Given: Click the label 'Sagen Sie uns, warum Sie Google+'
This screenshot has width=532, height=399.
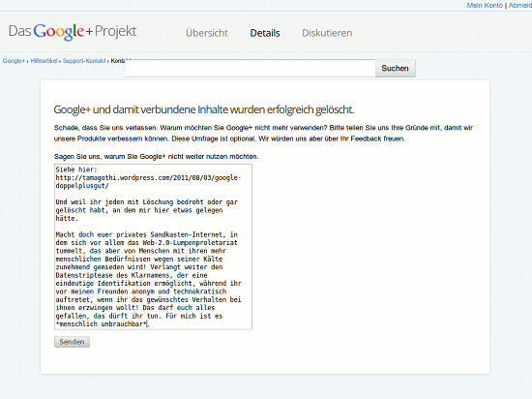Looking at the screenshot, I should click(156, 157).
